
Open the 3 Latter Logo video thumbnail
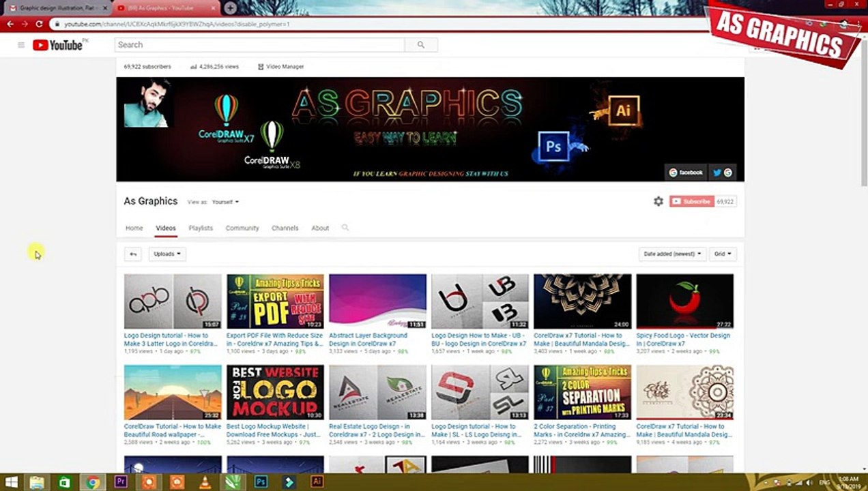[x=173, y=301]
